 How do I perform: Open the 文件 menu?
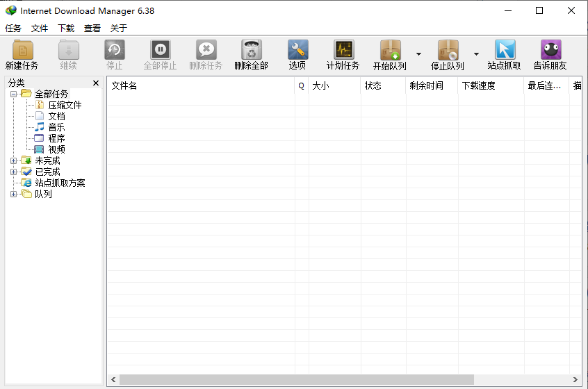tap(40, 28)
